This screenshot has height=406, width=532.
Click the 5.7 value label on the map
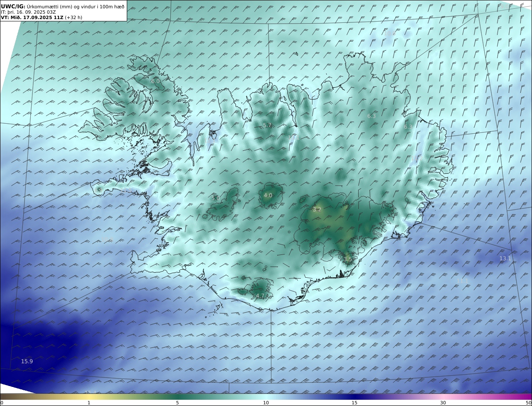[267, 125]
